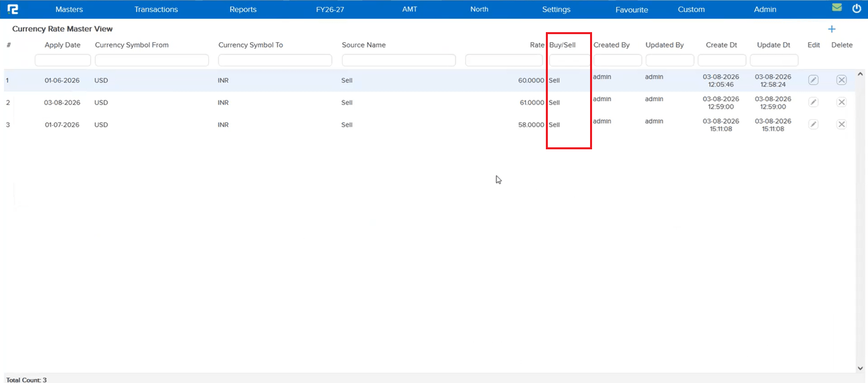Open the AMT menu

pyautogui.click(x=409, y=9)
